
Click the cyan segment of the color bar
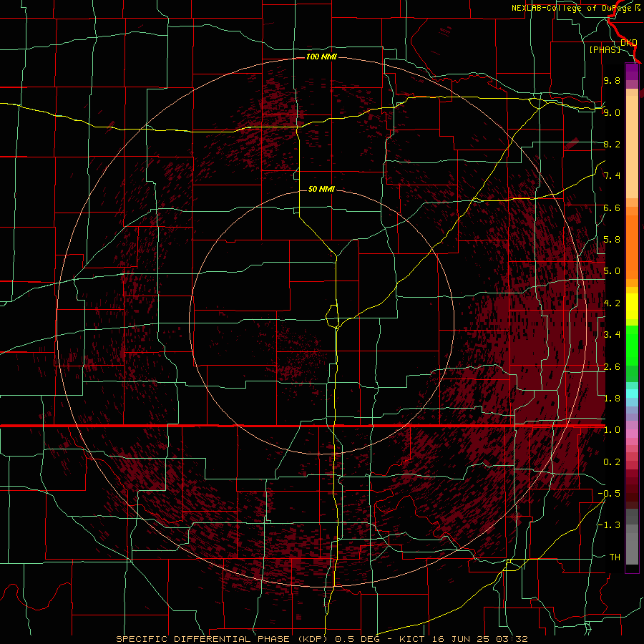632,394
